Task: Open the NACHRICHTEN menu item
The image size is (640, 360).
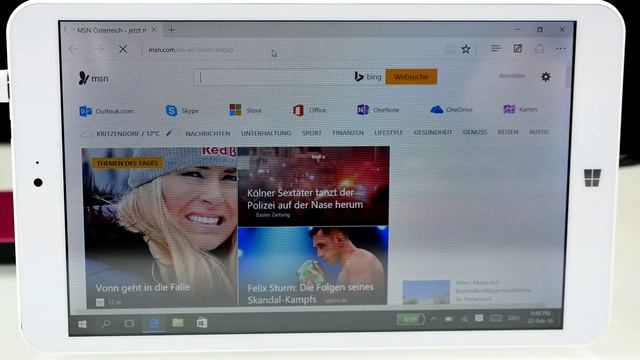Action: coord(208,133)
